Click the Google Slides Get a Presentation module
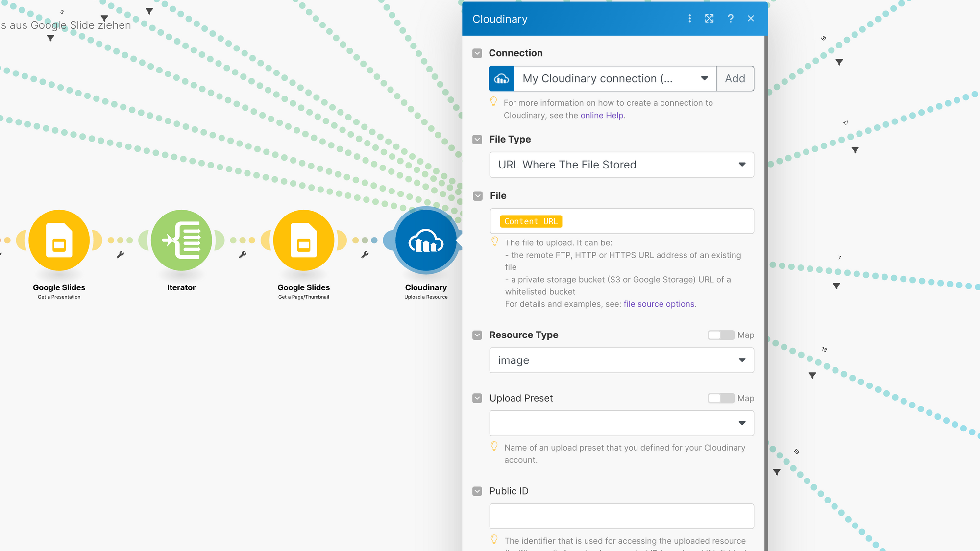 (59, 240)
